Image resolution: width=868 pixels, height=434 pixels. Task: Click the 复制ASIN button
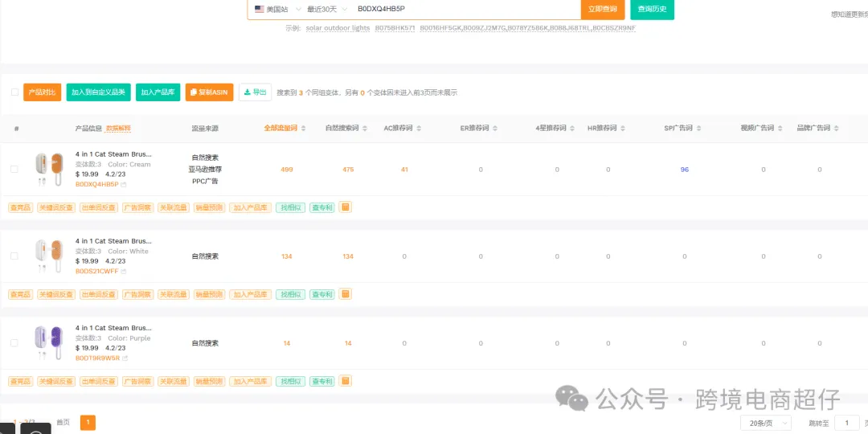pos(209,92)
